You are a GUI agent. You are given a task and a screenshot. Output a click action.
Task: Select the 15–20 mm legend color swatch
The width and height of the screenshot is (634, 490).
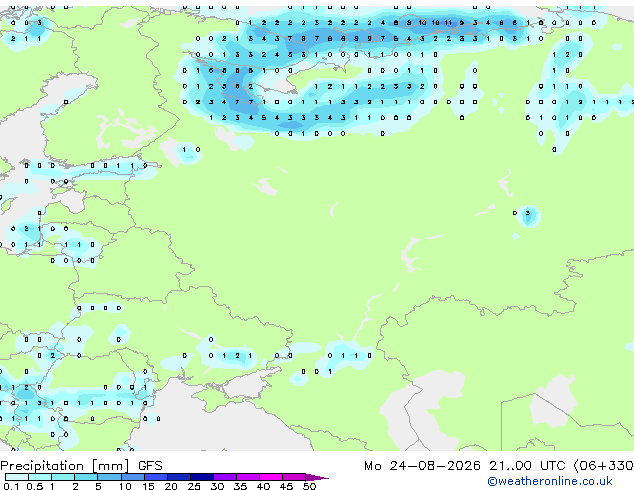click(155, 477)
